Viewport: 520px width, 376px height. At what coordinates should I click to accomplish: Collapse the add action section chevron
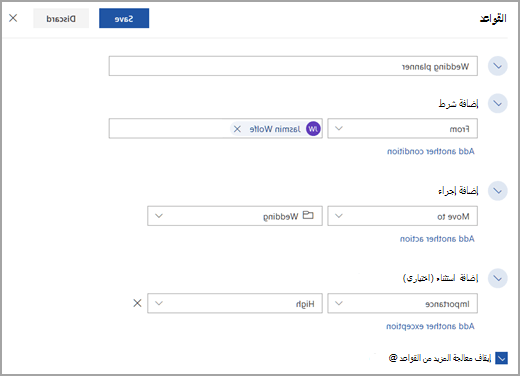tap(498, 191)
